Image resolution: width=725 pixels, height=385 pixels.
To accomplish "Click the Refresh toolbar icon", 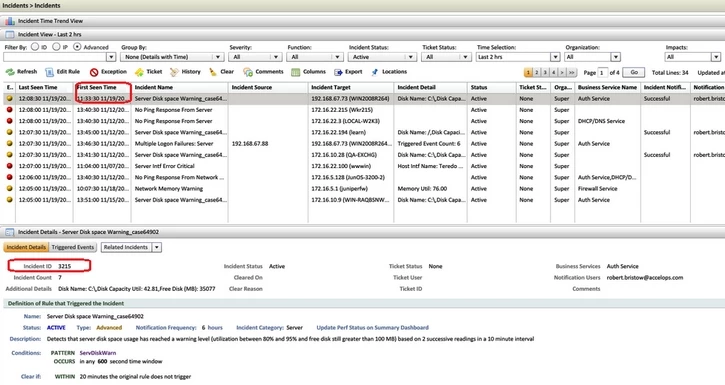I will pos(10,72).
